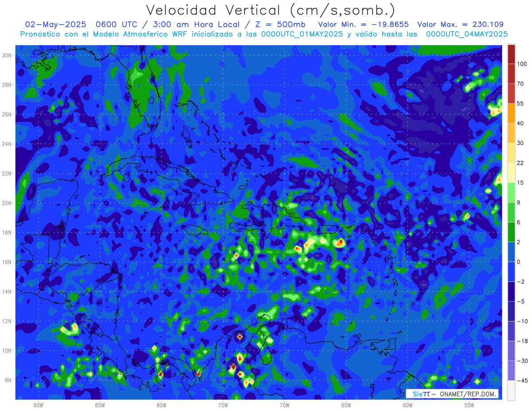Click the colorbar value '22'

coord(520,163)
